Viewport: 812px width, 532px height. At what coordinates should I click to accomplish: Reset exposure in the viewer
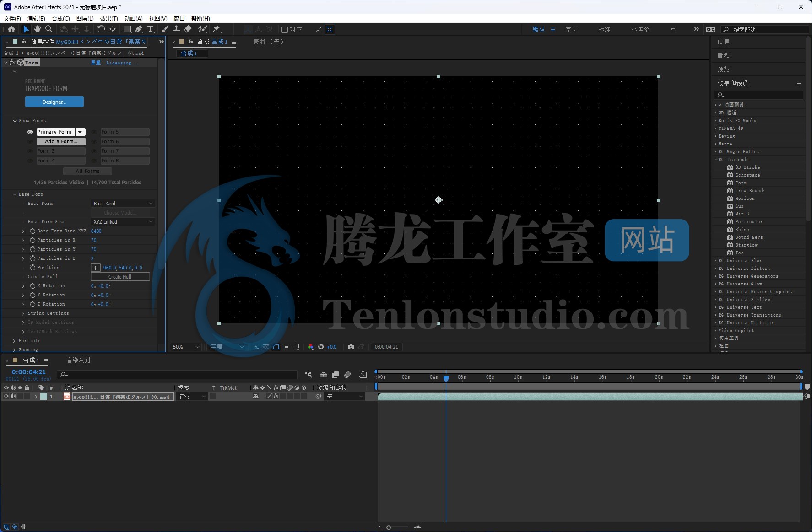(x=321, y=347)
